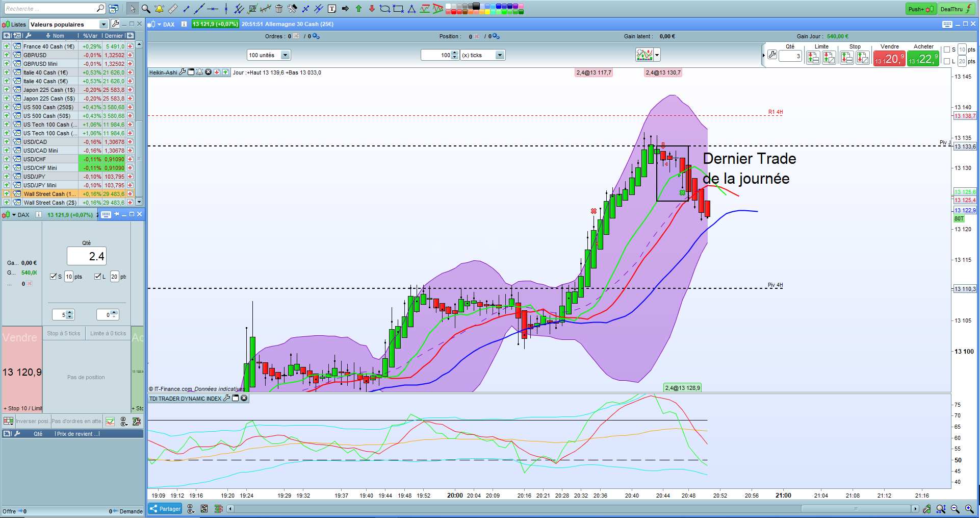Viewport: 980px width, 518px height.
Task: Open on-screen keyboard icon in DAX chart title
Action: pyautogui.click(x=947, y=24)
